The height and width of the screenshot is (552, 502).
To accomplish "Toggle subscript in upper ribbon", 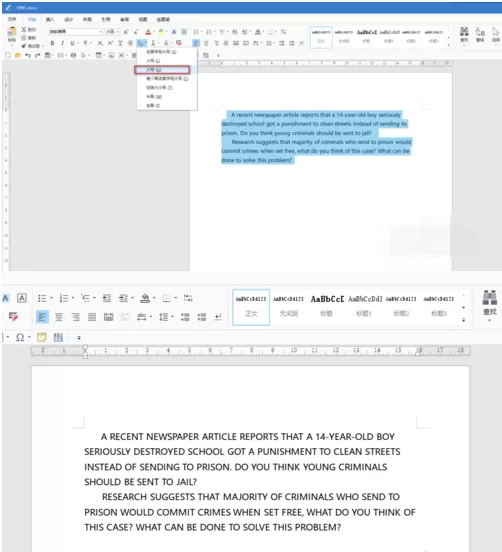I will 100,43.
